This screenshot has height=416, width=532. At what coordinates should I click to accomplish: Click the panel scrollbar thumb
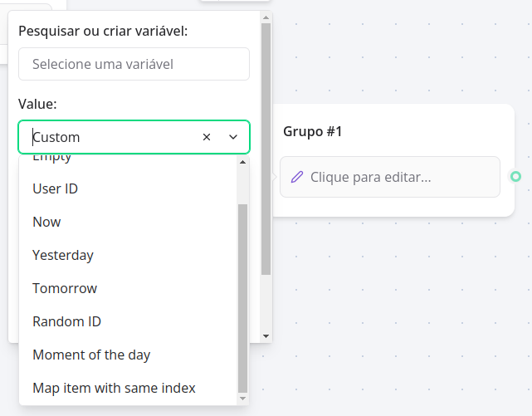[266, 149]
